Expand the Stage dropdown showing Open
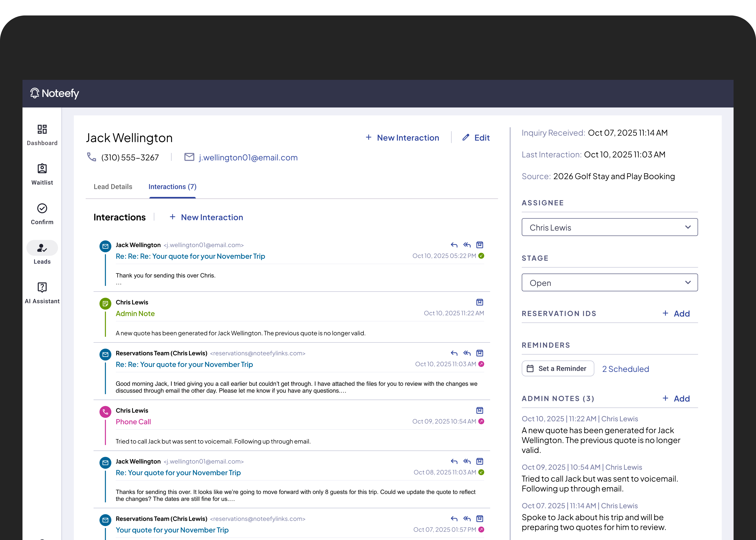The image size is (756, 540). pyautogui.click(x=609, y=283)
